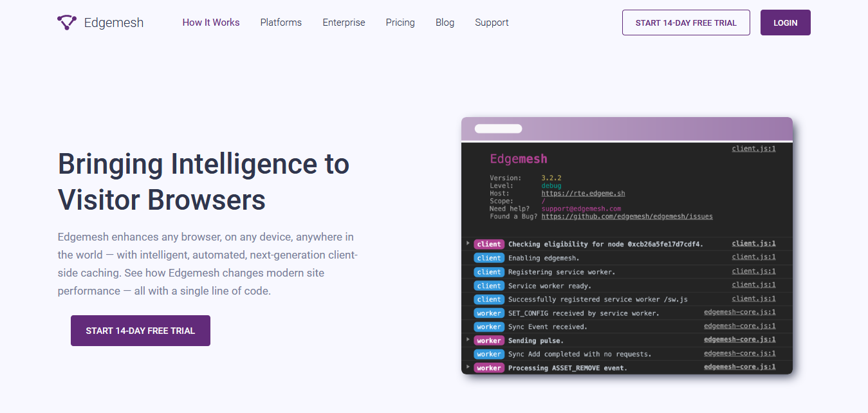Open the How It Works page
Image resolution: width=868 pixels, height=413 pixels.
click(211, 23)
